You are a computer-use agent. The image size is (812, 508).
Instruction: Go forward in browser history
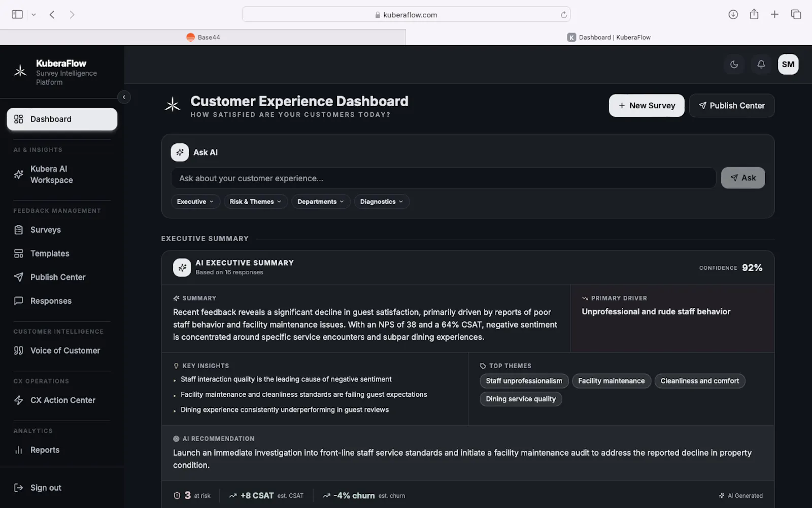tap(72, 15)
